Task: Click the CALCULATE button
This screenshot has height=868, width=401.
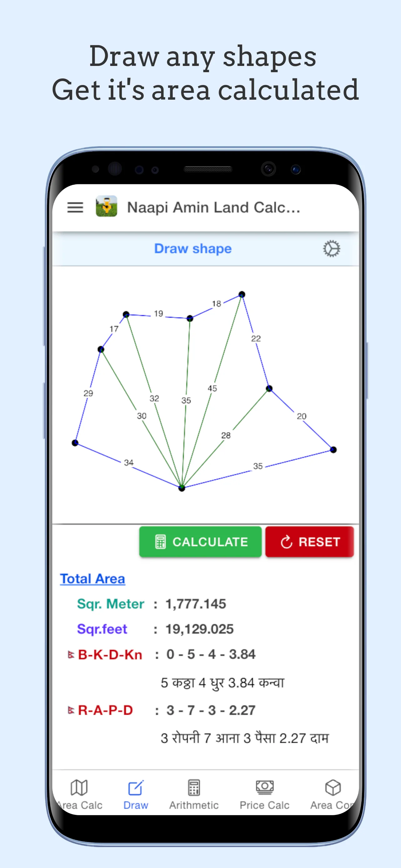Action: pos(200,541)
